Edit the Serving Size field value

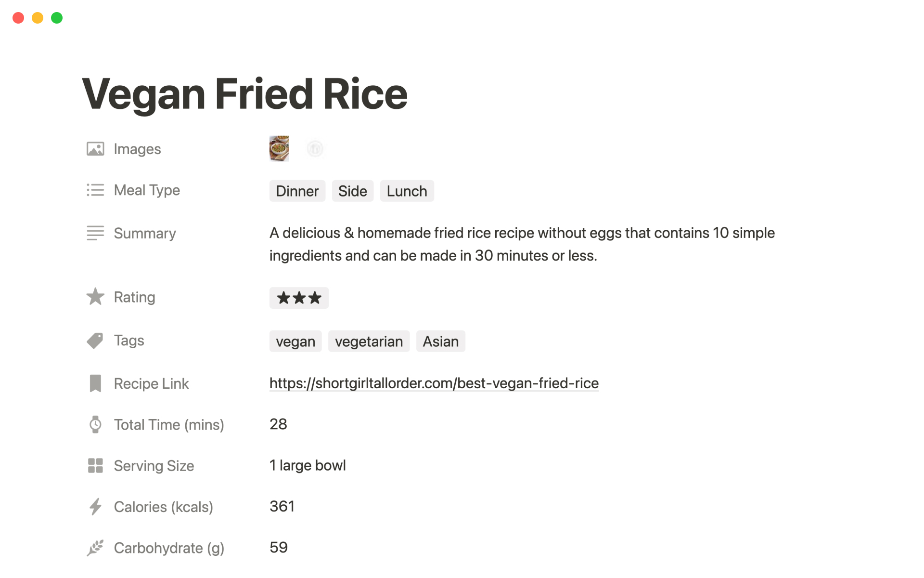(308, 465)
